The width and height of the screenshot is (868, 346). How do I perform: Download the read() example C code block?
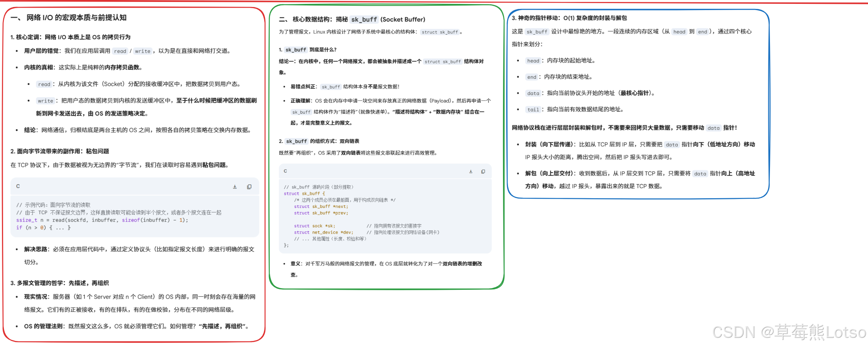[235, 187]
